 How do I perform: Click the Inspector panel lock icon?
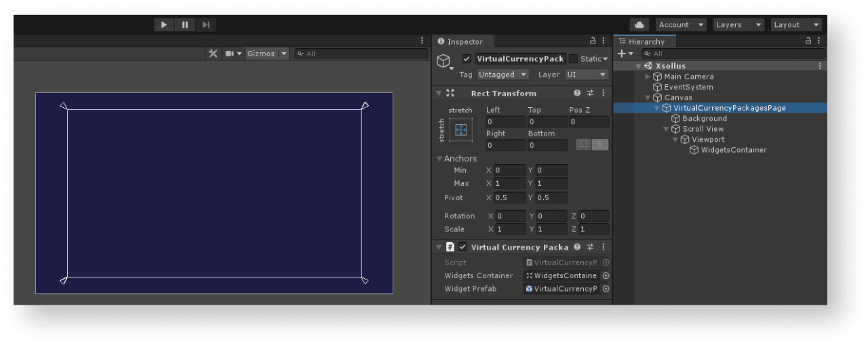(593, 41)
